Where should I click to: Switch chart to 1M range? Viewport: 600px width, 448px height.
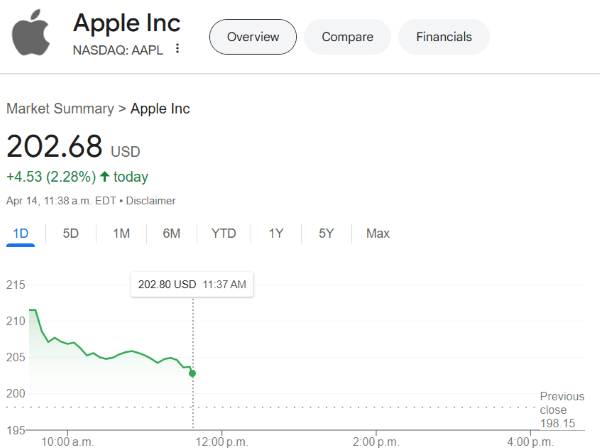click(121, 233)
